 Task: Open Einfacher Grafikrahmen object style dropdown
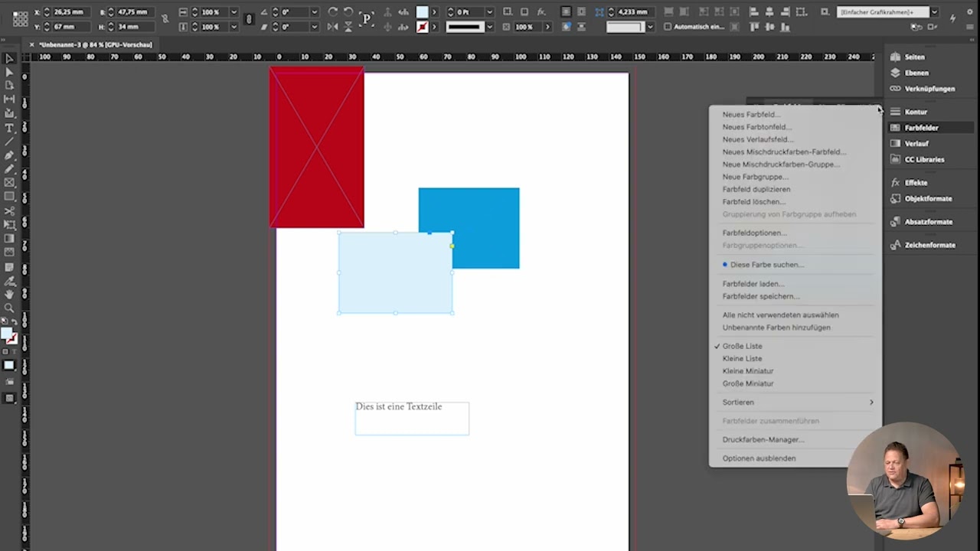click(x=934, y=12)
